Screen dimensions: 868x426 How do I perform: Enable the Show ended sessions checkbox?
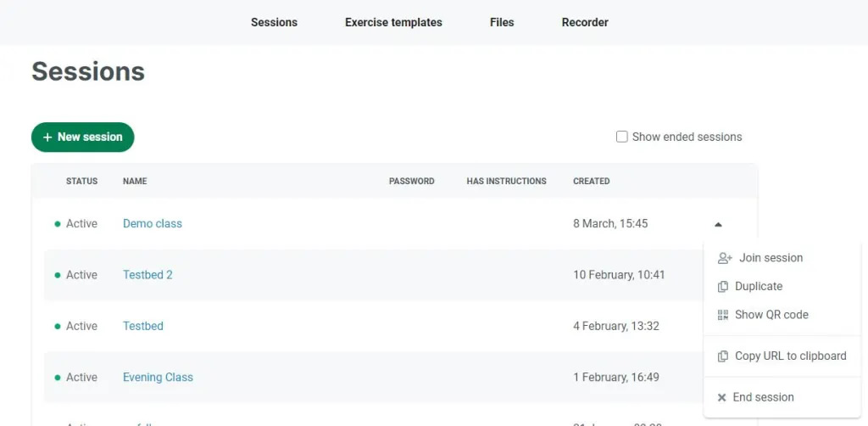point(622,137)
